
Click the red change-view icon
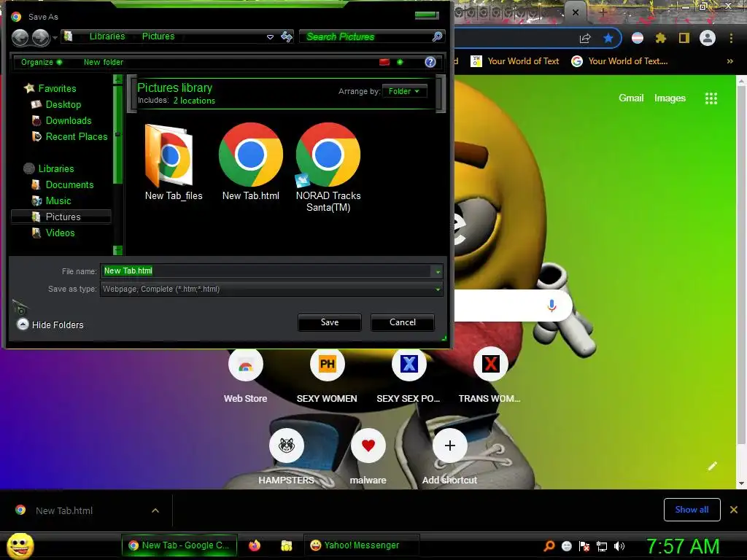[384, 62]
